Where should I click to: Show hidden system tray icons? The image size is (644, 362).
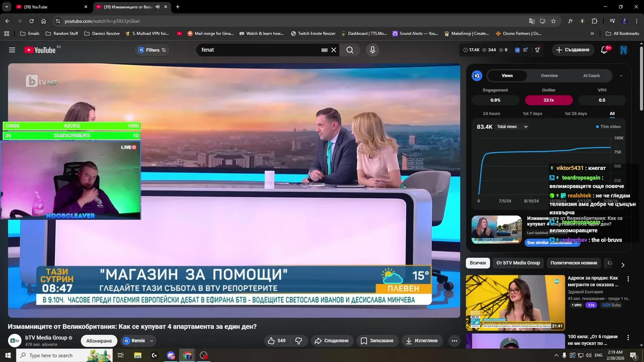click(x=556, y=355)
